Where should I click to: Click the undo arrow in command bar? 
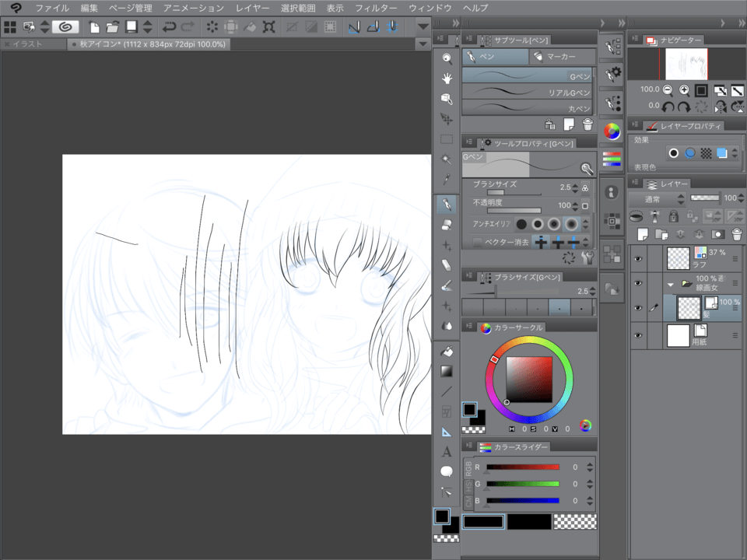[x=169, y=26]
